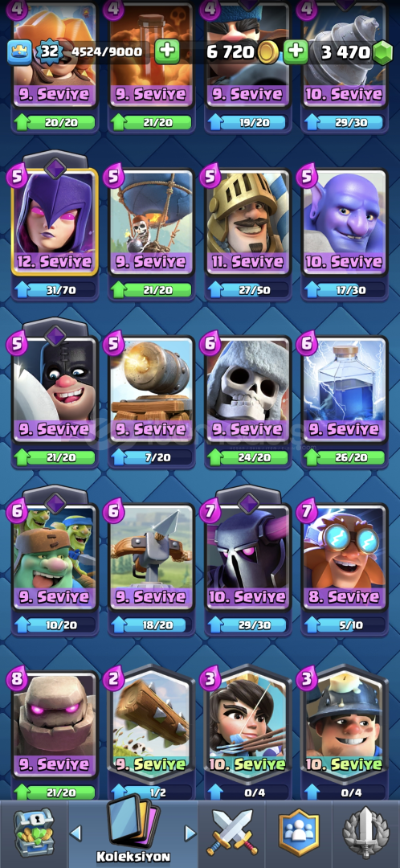Select the purple-hooded Witch card level 12
Screen dimensions: 400x868
(x=55, y=222)
